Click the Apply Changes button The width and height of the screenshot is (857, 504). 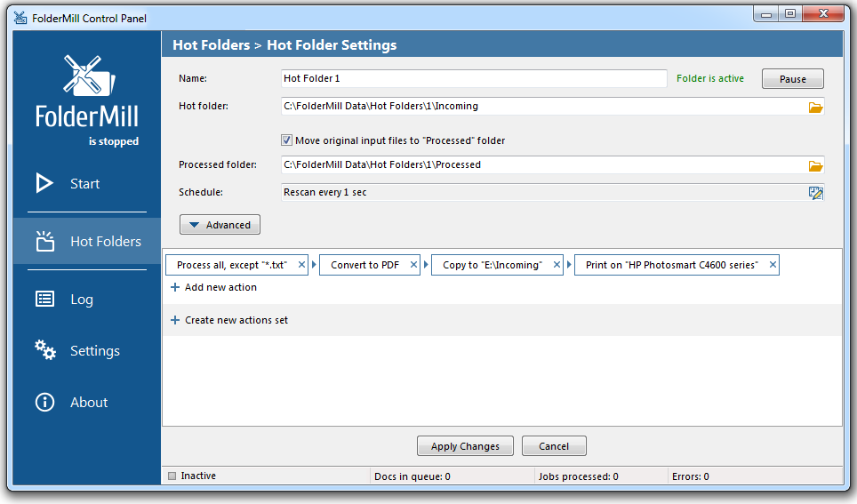pos(465,446)
